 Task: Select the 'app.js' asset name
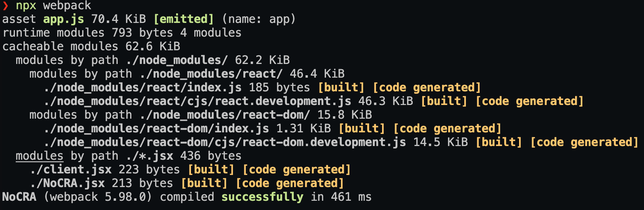pyautogui.click(x=64, y=19)
